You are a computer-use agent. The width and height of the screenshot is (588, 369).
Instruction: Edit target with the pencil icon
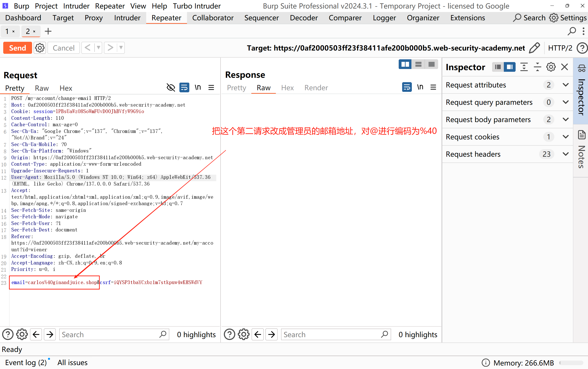click(x=535, y=48)
